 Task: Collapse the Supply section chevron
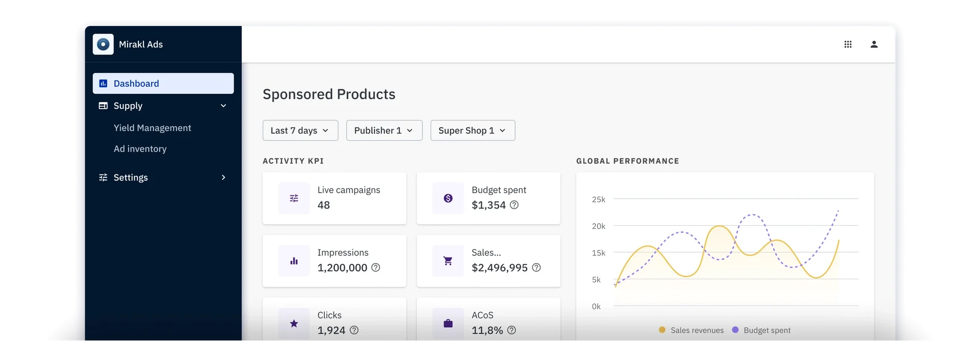point(223,106)
